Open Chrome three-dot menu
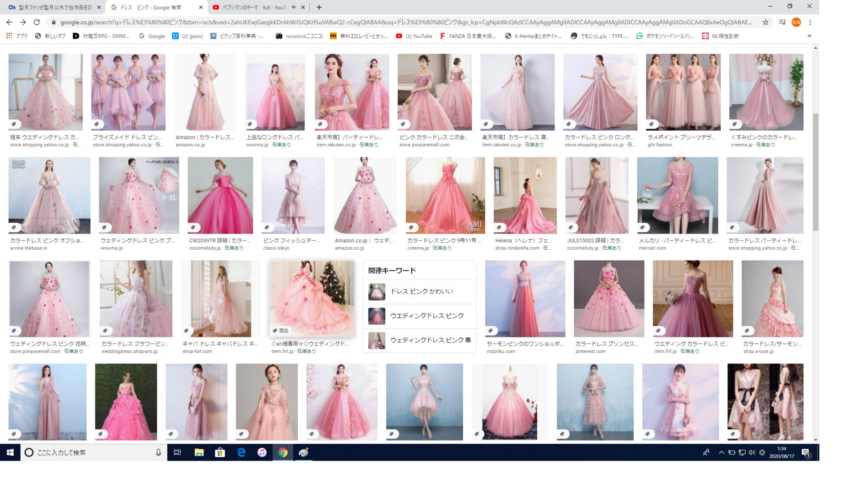Viewport: 868px width, 478px height. pos(810,22)
